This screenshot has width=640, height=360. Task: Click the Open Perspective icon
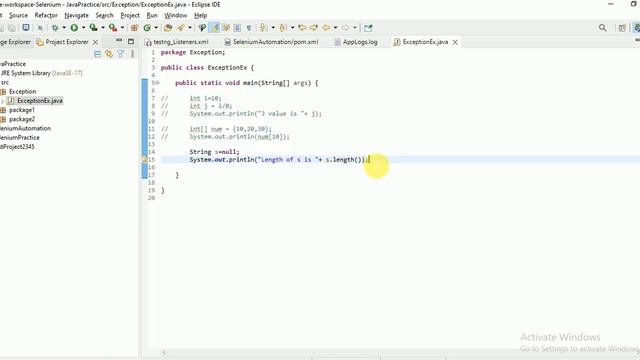point(622,28)
